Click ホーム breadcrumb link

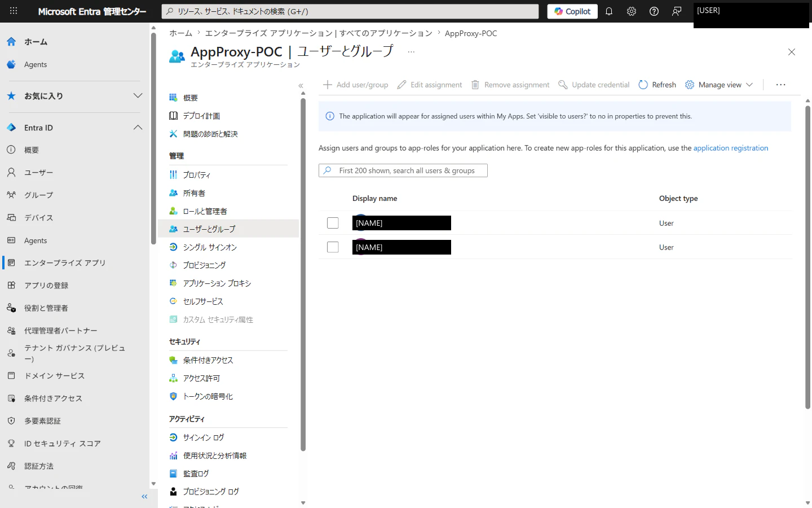181,33
